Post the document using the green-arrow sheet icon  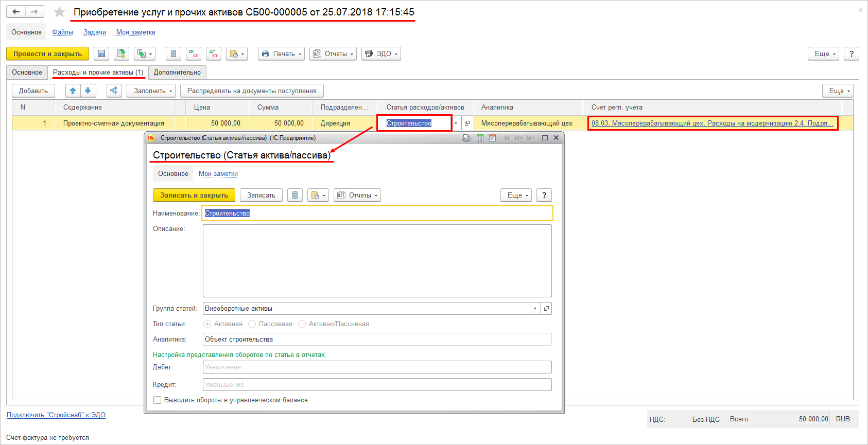tap(121, 54)
